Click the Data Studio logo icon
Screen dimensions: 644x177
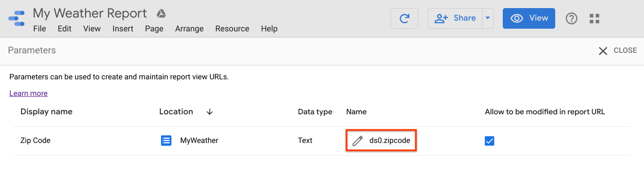16,18
